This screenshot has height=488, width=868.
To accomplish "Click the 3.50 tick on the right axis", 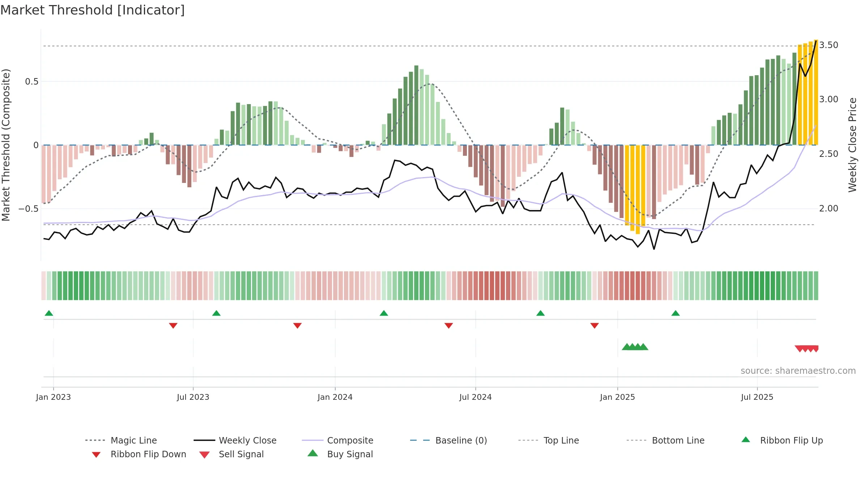I will [x=829, y=45].
